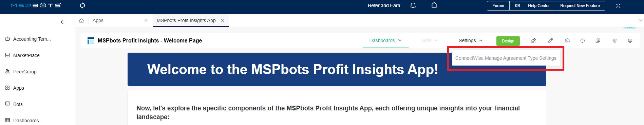
Task: Open the gear settings icon beside the pencil
Action: 567,41
